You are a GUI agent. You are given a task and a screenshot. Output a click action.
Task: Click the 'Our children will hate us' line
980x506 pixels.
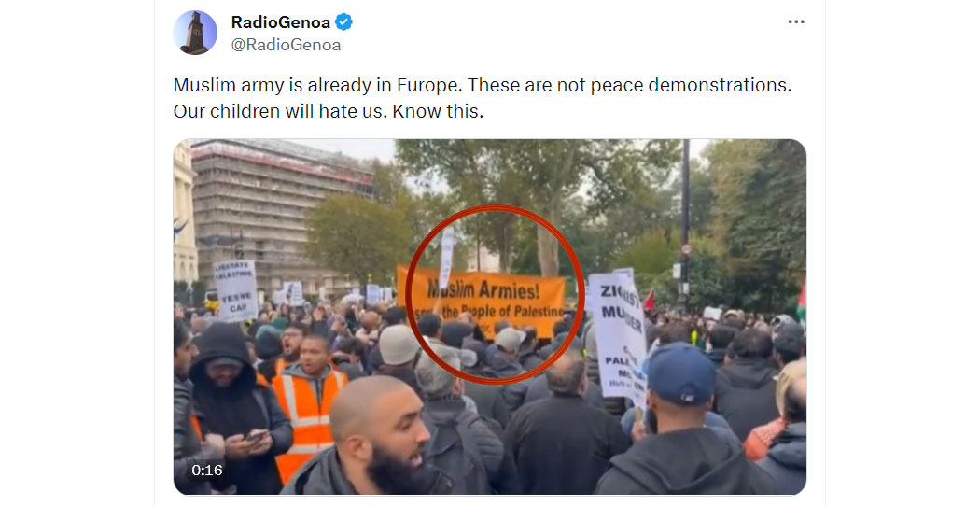329,111
